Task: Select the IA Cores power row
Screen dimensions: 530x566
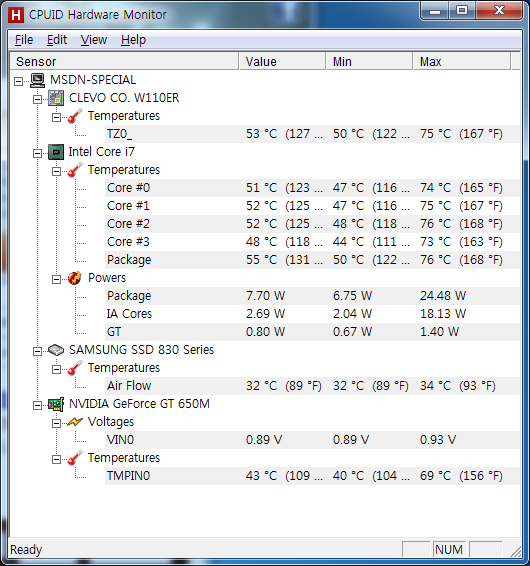Action: 312,314
